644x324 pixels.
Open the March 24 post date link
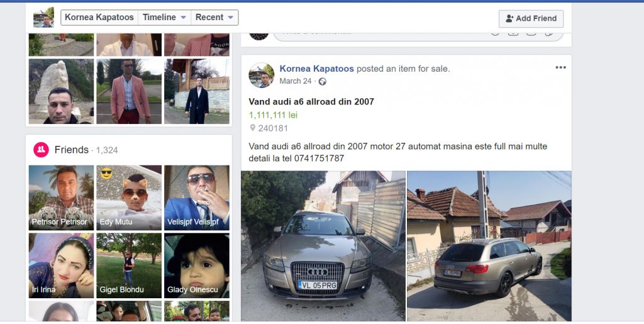[x=296, y=81]
